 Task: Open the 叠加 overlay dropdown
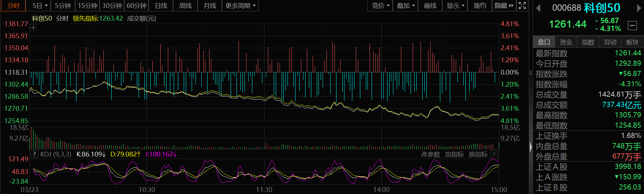click(405, 6)
